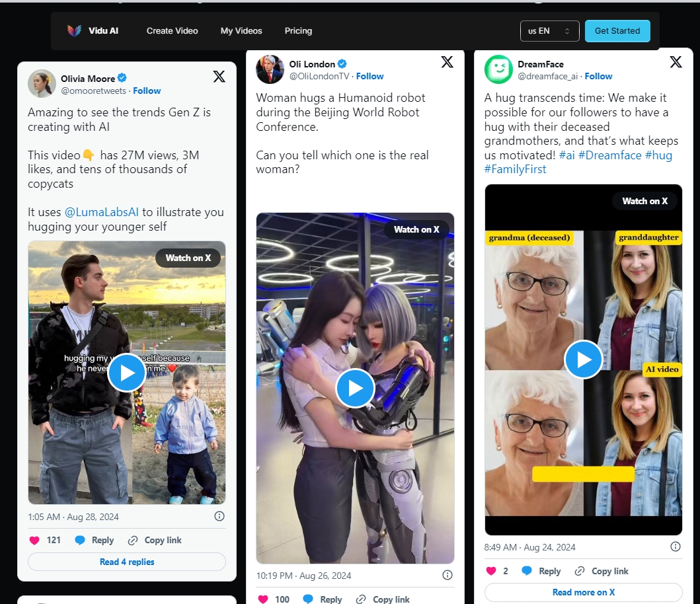The image size is (700, 604).
Task: Open the Pricing page link
Action: click(x=298, y=31)
